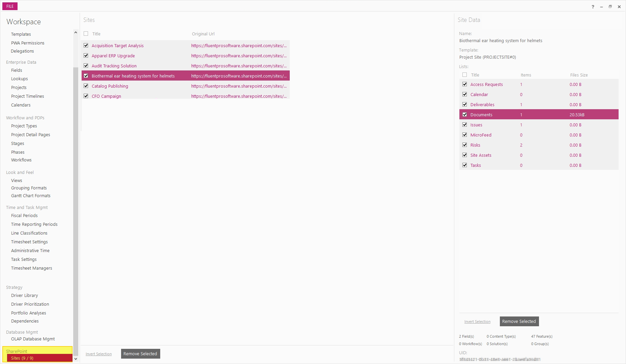Screen dimensions: 626x364
Task: Open the FILE menu
Action: click(10, 6)
